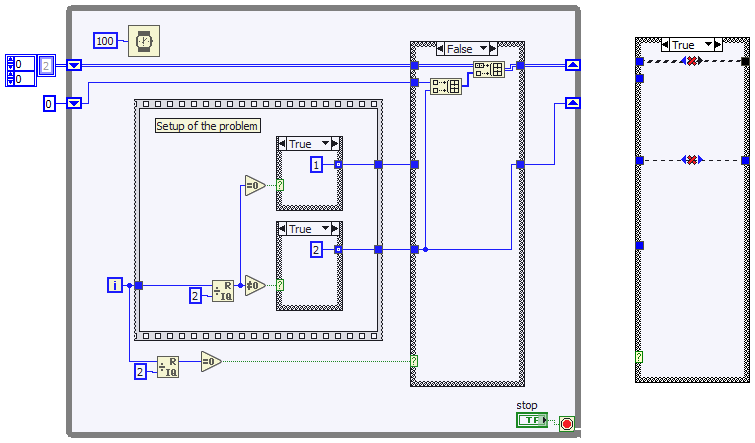Click the top left shift register on the while loop

(74, 65)
